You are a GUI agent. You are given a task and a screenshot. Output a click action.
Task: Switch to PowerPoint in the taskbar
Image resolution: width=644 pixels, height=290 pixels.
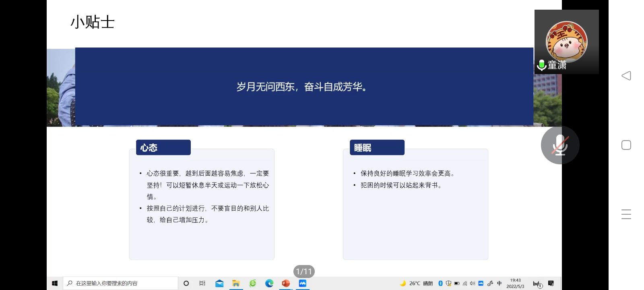tap(286, 284)
